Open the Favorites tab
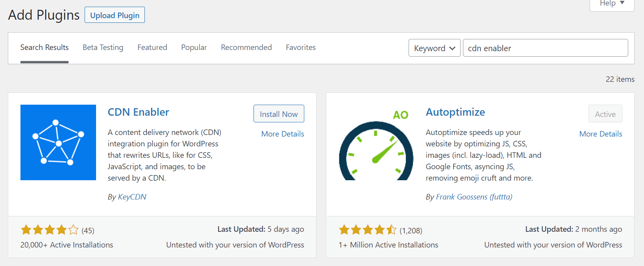This screenshot has height=266, width=644. (x=301, y=48)
